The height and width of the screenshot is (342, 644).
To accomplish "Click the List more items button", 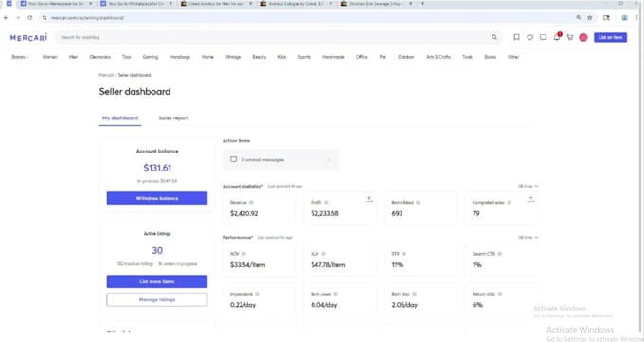I will click(157, 281).
